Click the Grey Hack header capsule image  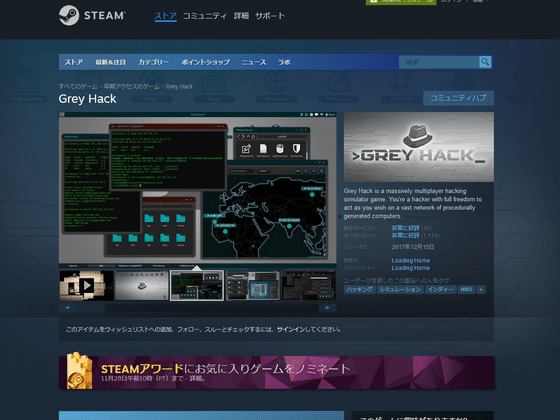pos(419,147)
